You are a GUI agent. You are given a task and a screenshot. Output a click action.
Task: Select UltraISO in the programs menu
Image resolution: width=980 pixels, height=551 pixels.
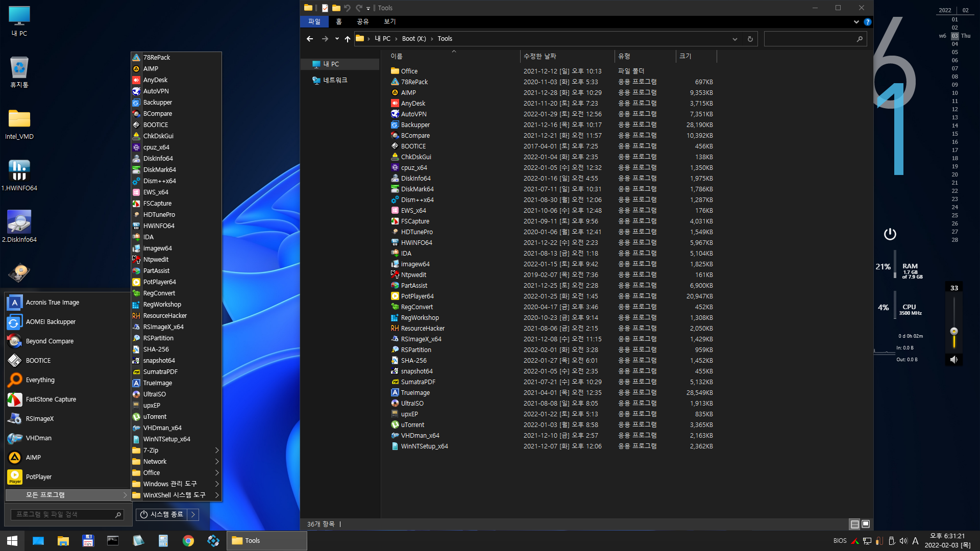176,394
